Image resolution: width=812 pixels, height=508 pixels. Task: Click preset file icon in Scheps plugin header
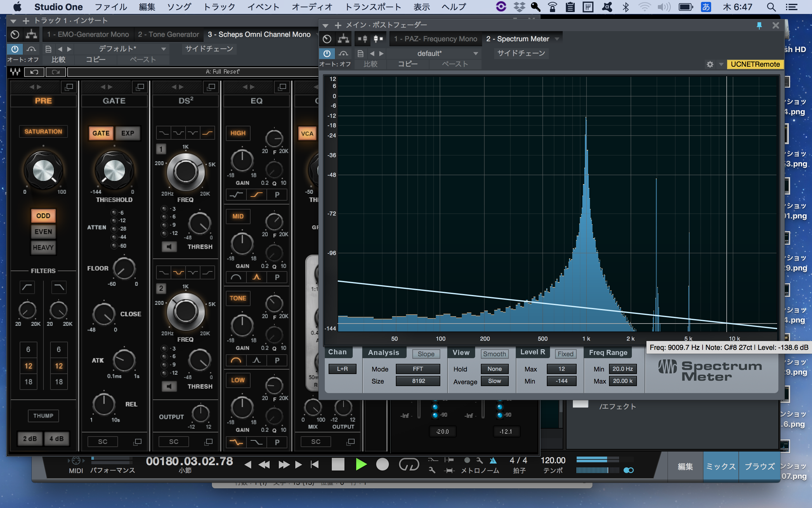(x=48, y=49)
